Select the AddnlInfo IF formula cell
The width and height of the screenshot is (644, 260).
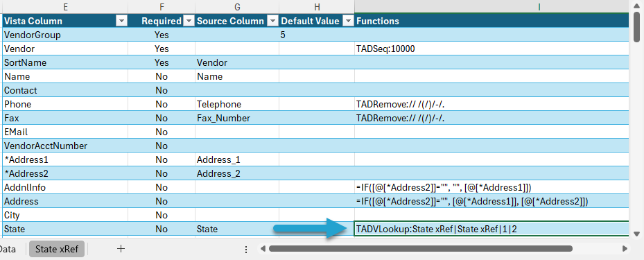pyautogui.click(x=491, y=187)
